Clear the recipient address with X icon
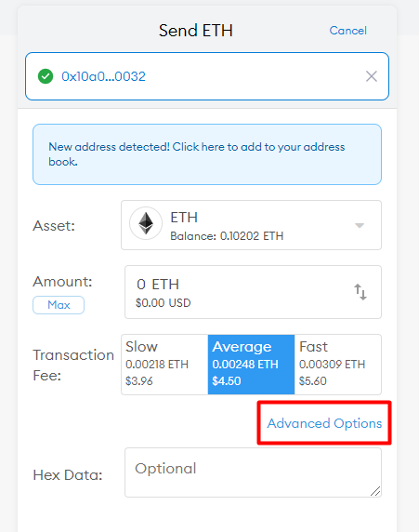 (x=372, y=76)
